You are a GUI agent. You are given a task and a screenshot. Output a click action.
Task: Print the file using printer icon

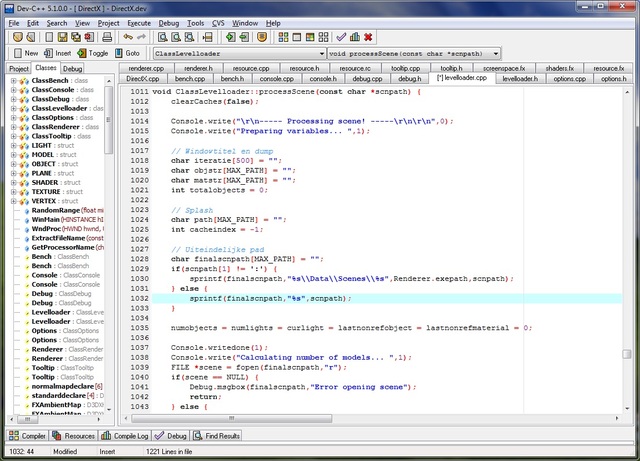107,37
